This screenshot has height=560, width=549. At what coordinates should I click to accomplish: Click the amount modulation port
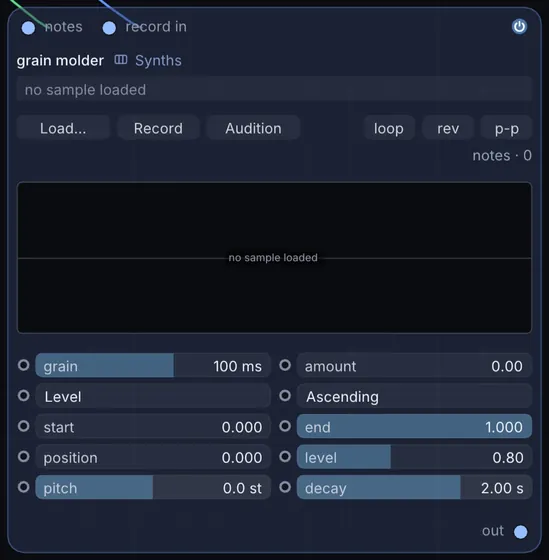click(285, 365)
